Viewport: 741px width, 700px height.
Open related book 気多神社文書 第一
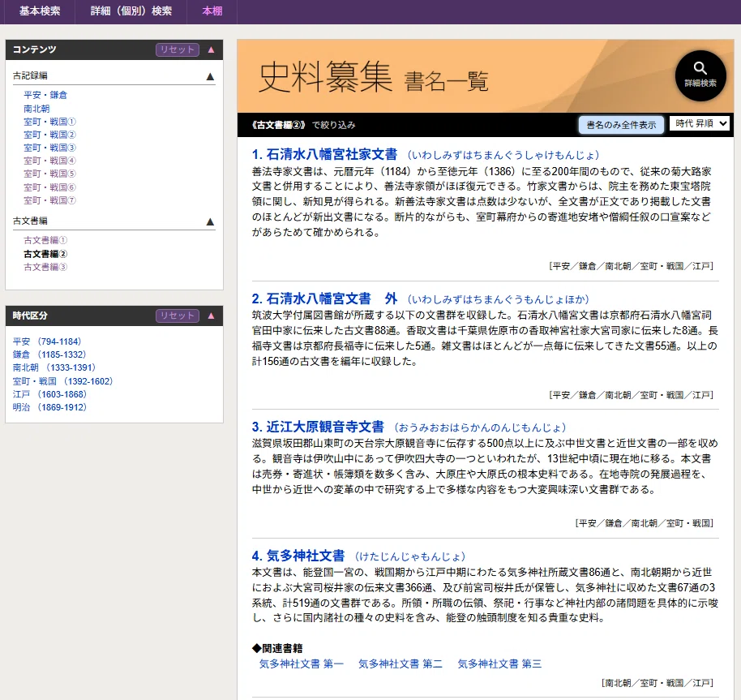[302, 664]
